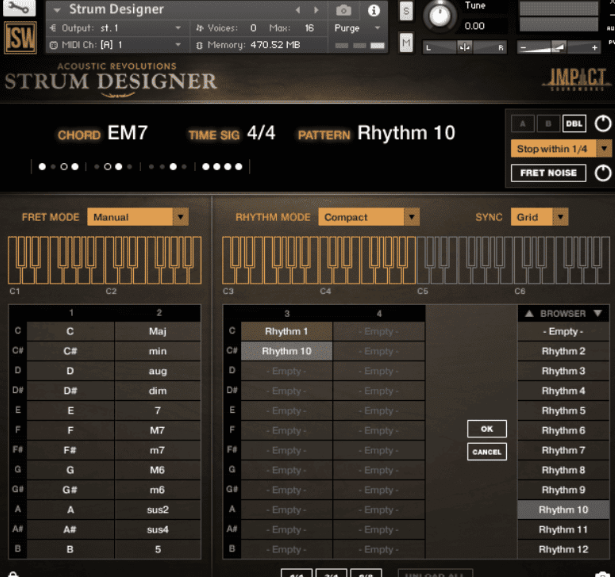Click the stereo pan slider
615x577 pixels.
click(x=464, y=47)
